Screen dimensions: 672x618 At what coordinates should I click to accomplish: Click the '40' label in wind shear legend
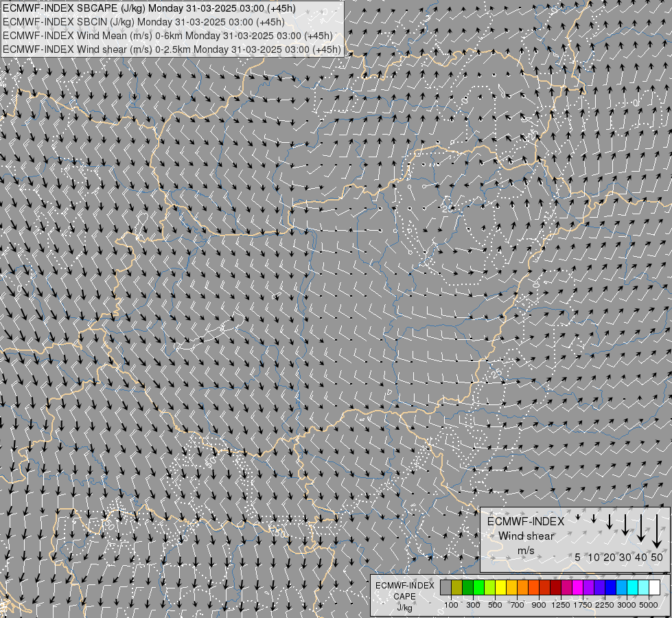click(x=640, y=557)
